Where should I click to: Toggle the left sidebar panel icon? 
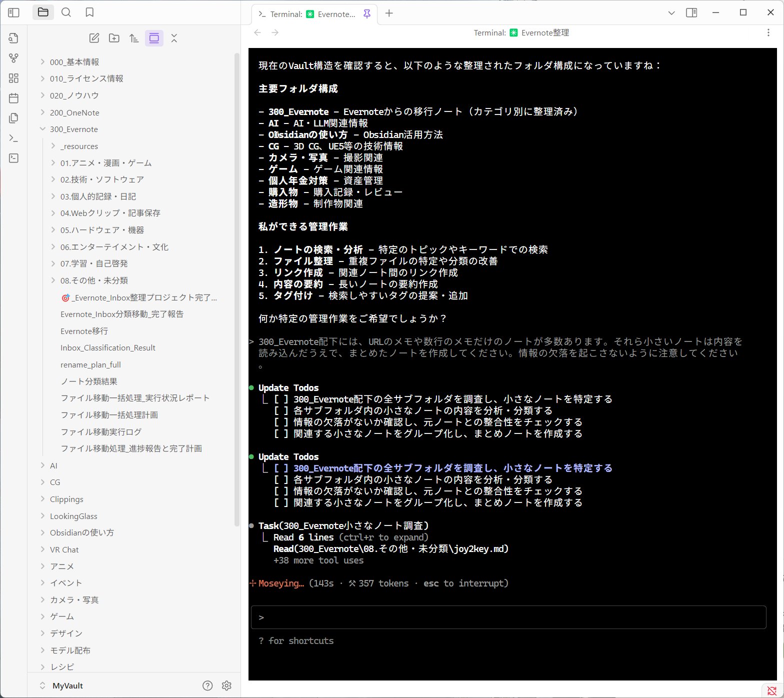pyautogui.click(x=13, y=12)
